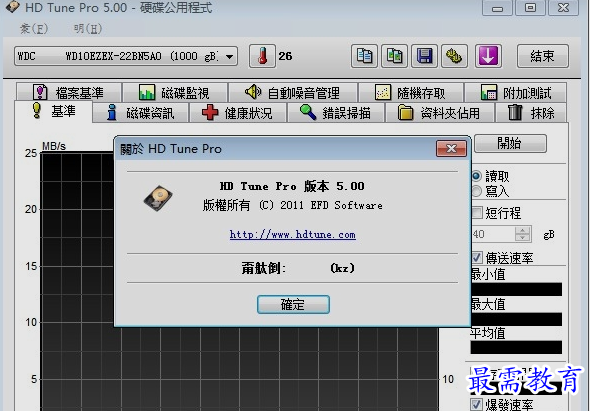Open the 健康狀況 tab
This screenshot has width=590, height=411.
point(238,113)
